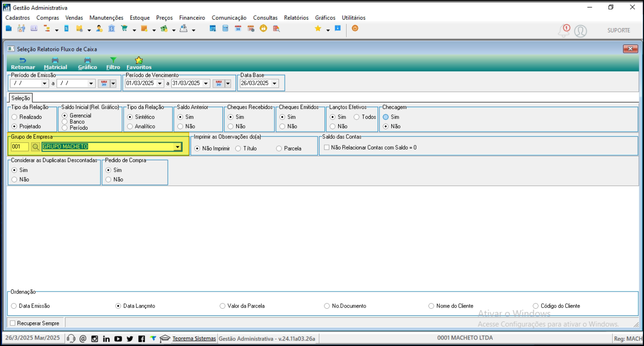The width and height of the screenshot is (644, 346).
Task: Open the Emissão start date dropdown arrow
Action: 45,83
